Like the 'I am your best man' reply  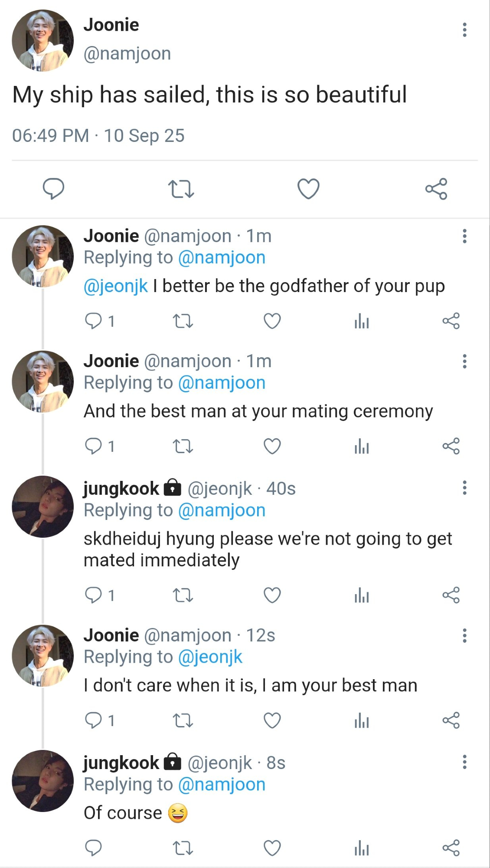point(272,720)
